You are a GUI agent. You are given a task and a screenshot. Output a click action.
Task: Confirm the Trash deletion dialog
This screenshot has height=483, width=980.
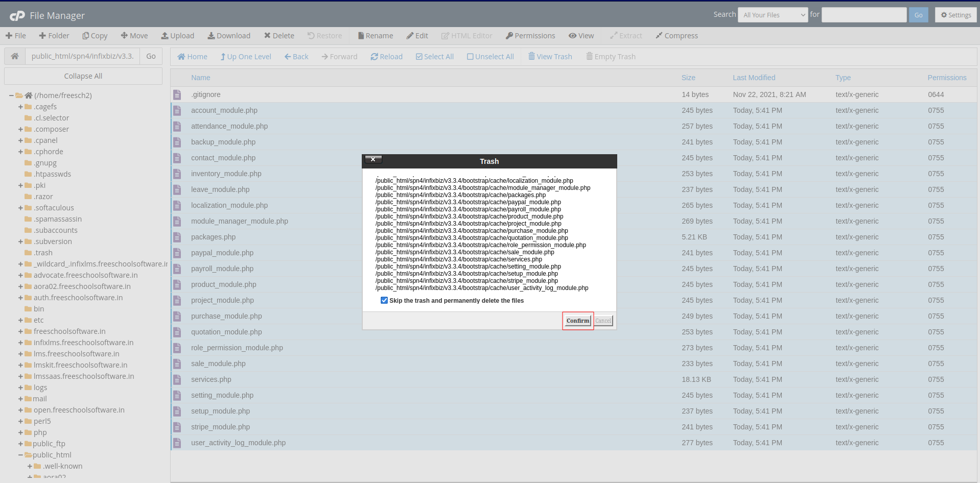(577, 321)
